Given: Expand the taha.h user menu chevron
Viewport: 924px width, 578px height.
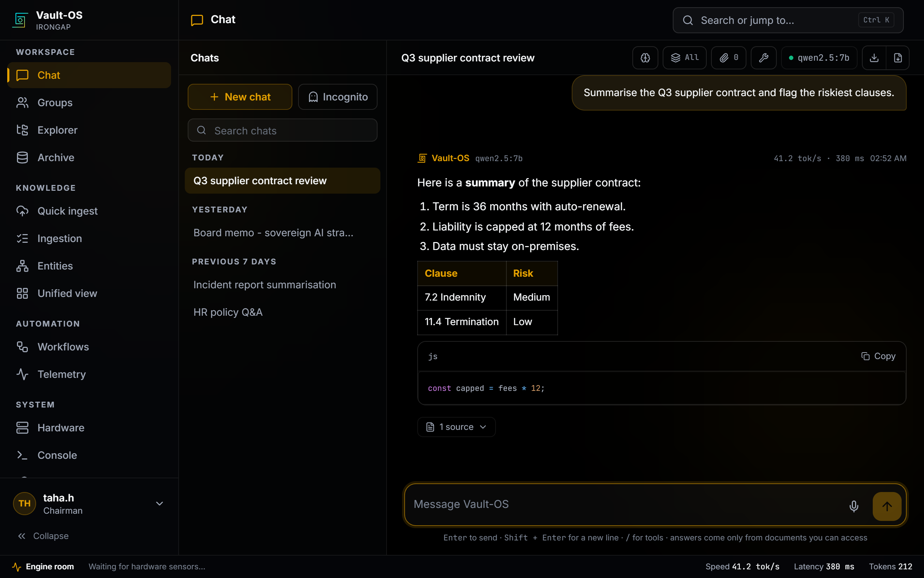Looking at the screenshot, I should coord(160,504).
